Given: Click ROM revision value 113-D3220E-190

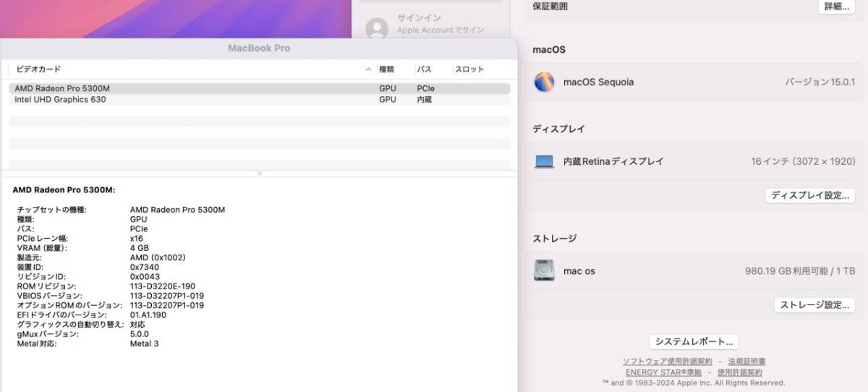Looking at the screenshot, I should pyautogui.click(x=162, y=286).
